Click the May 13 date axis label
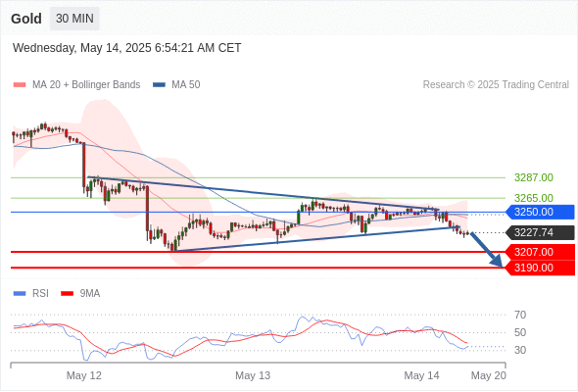Viewport: 578px width, 392px height. tap(253, 375)
